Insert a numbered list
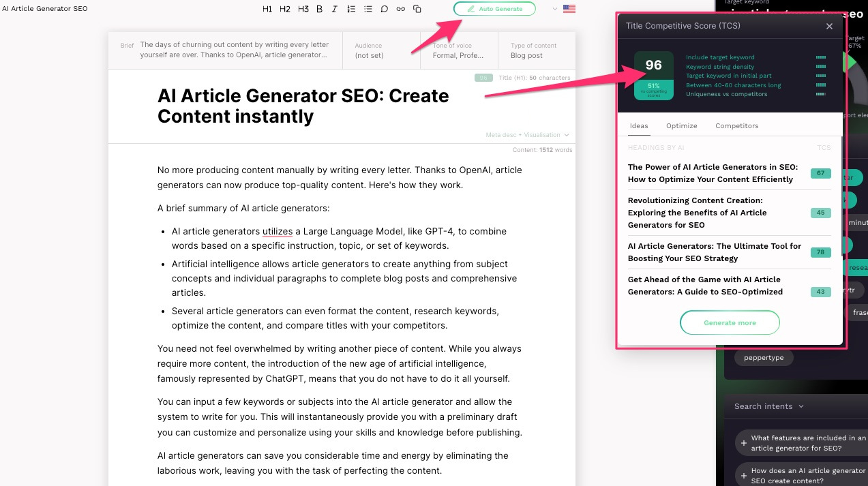The width and height of the screenshot is (868, 486). point(351,9)
